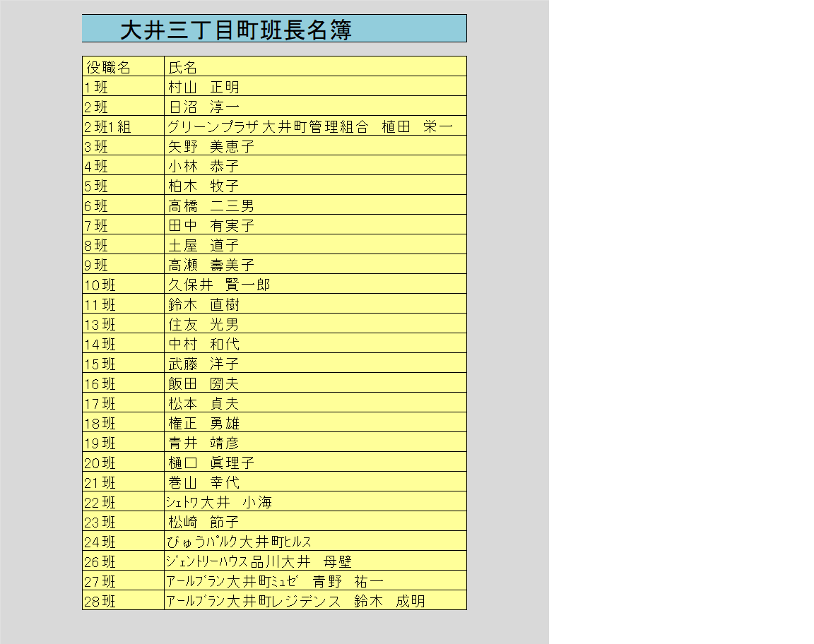
Task: Select the シェトワ大井 小海 cell
Action: 315,503
